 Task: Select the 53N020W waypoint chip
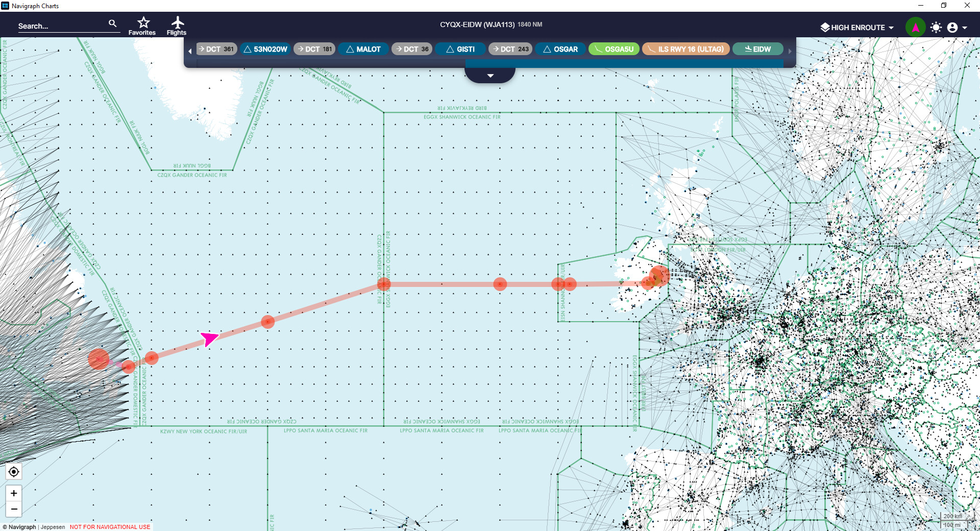[x=265, y=49]
